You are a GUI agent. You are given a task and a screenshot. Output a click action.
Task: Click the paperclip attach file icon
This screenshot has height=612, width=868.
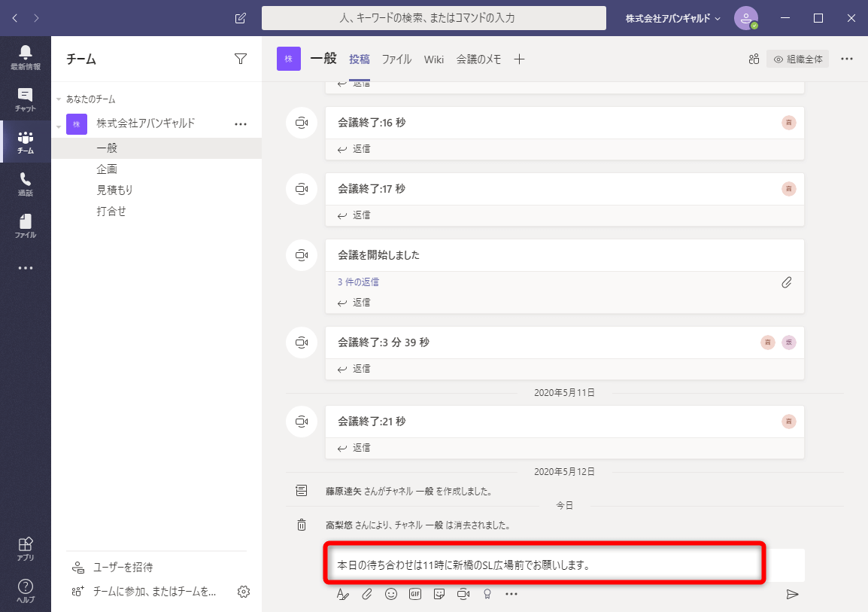coord(367,594)
